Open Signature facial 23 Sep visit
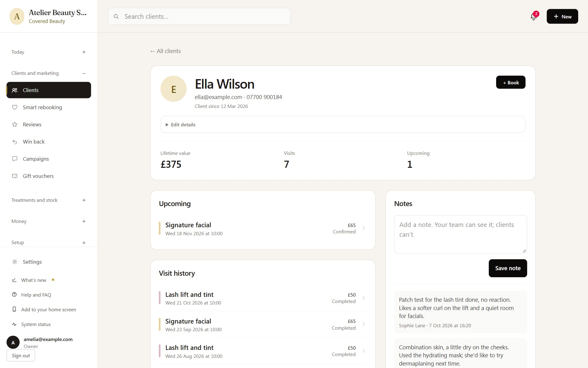This screenshot has height=368, width=588. click(x=263, y=325)
